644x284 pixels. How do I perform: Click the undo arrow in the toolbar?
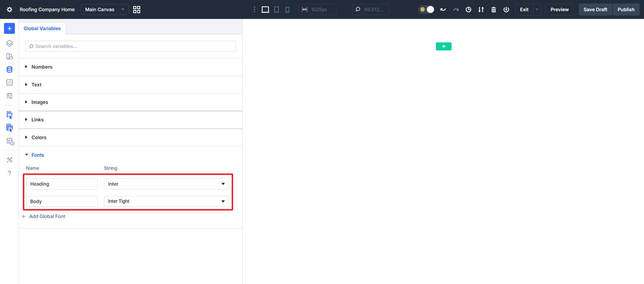443,9
